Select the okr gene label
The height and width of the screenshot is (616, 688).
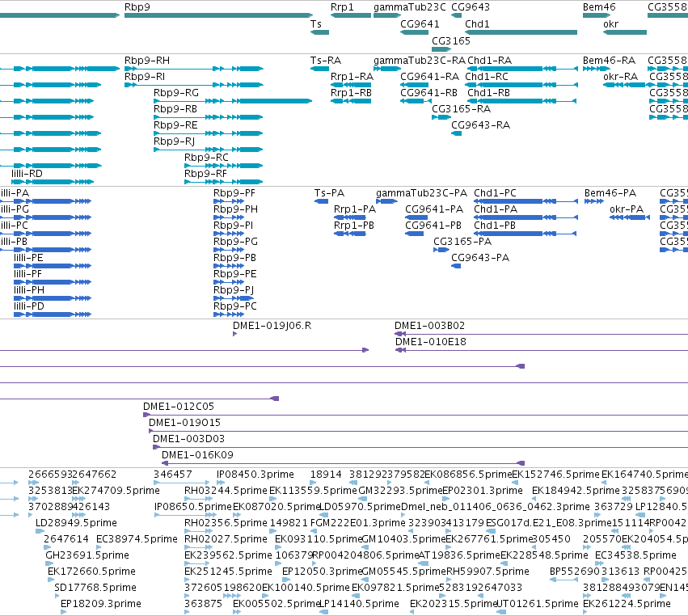(x=610, y=24)
